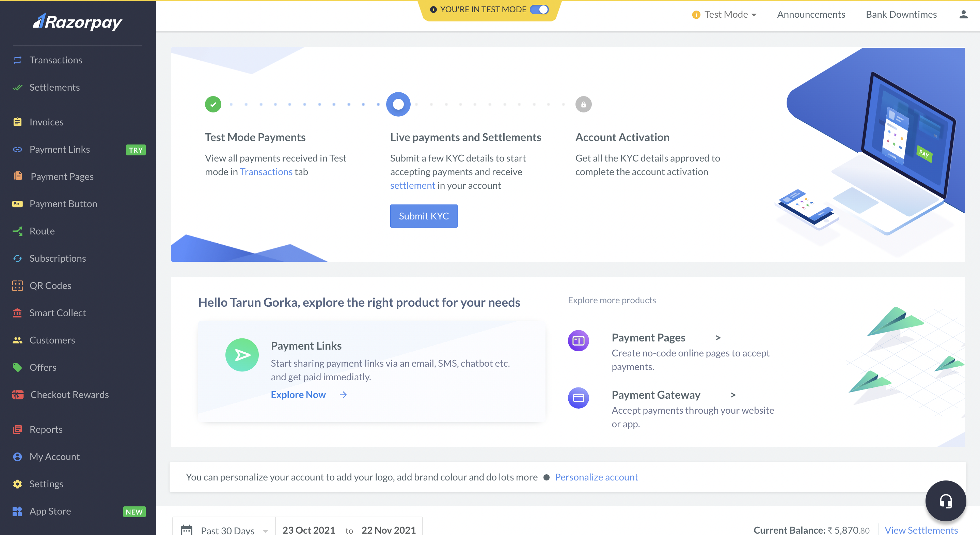Click the Personalize account link

click(596, 477)
